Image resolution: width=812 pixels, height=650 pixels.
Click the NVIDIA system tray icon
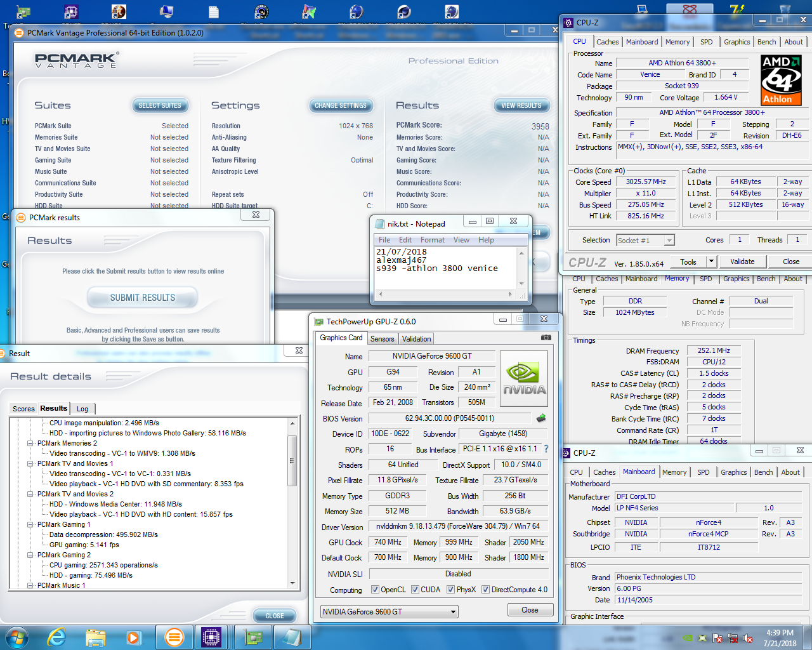click(687, 638)
